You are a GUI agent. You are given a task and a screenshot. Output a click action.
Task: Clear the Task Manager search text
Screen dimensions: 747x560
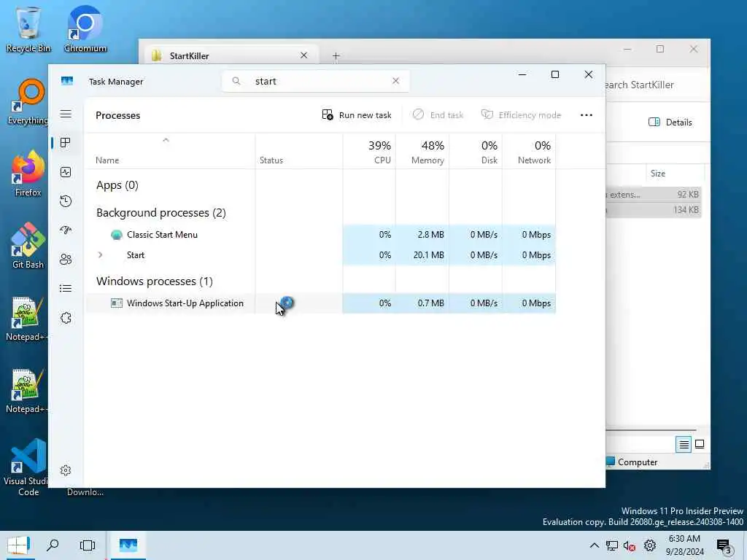click(396, 81)
